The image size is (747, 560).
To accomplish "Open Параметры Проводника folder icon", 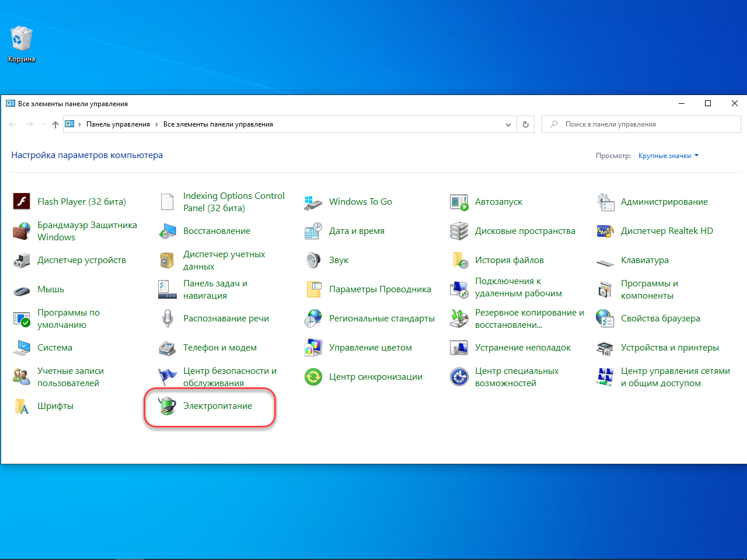I will [x=313, y=289].
